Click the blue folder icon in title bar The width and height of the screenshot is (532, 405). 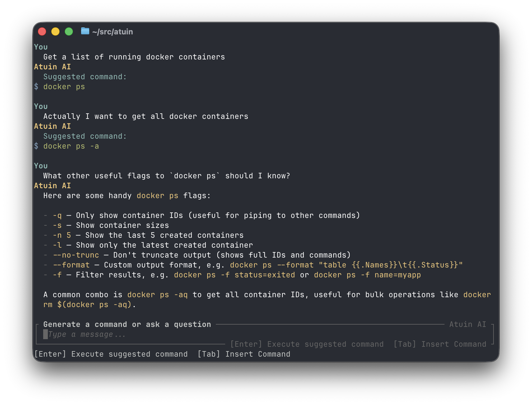point(85,31)
